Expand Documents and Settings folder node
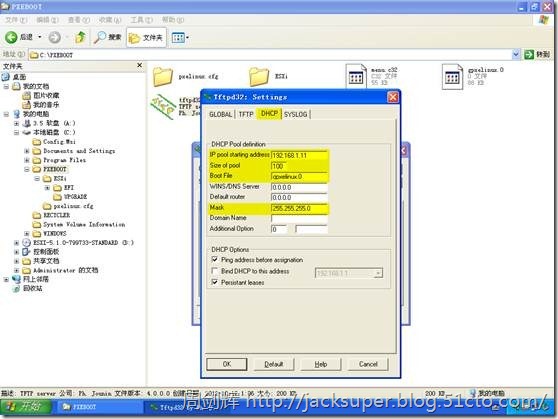Image resolution: width=558 pixels, height=419 pixels. (x=27, y=151)
